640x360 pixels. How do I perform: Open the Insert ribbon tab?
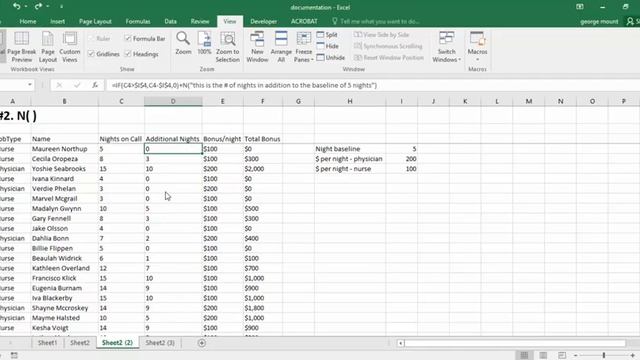[x=58, y=21]
